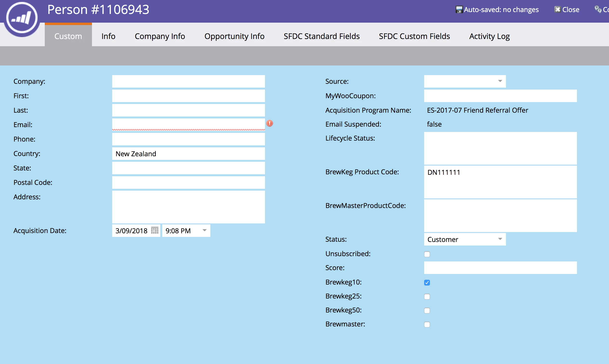The width and height of the screenshot is (609, 364).
Task: Select the SFDC Standard Fields tab
Action: (x=322, y=36)
